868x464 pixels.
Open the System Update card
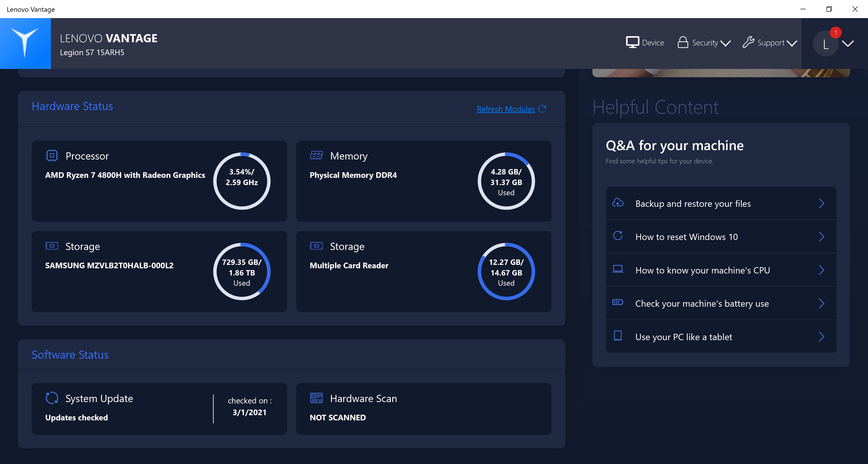159,408
